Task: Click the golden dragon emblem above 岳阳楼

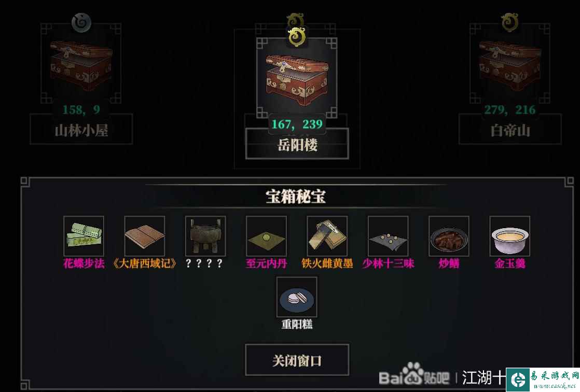Action: pyautogui.click(x=297, y=37)
